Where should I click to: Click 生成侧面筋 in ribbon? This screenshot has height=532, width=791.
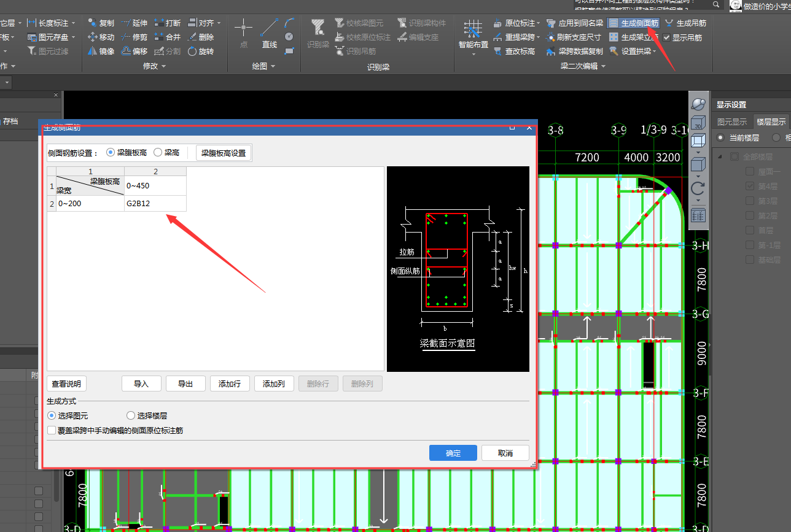[634, 23]
